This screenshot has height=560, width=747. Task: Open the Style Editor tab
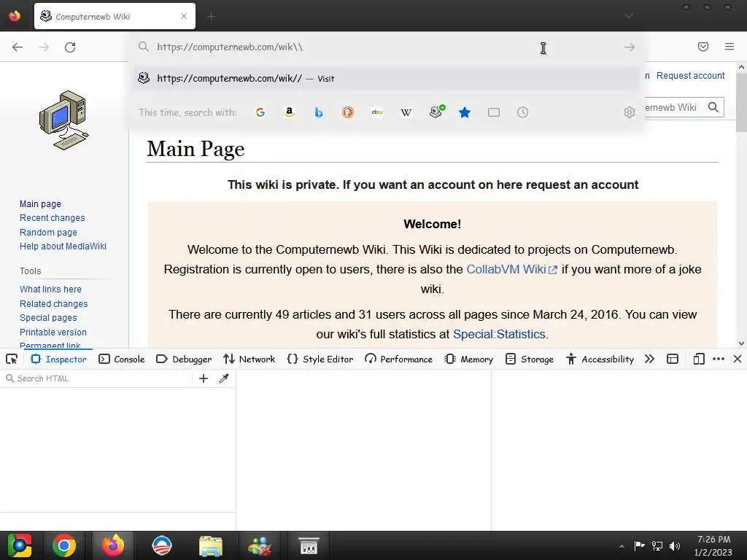pos(320,359)
